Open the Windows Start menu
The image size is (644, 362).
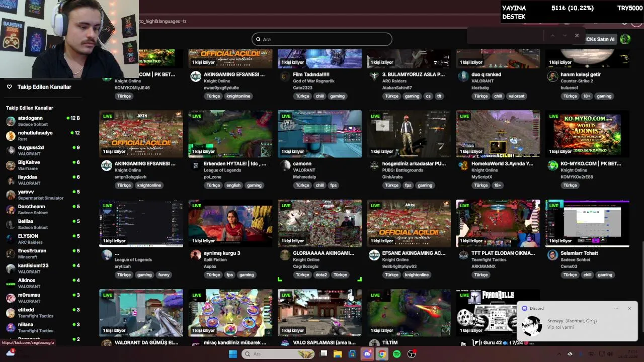tap(232, 354)
